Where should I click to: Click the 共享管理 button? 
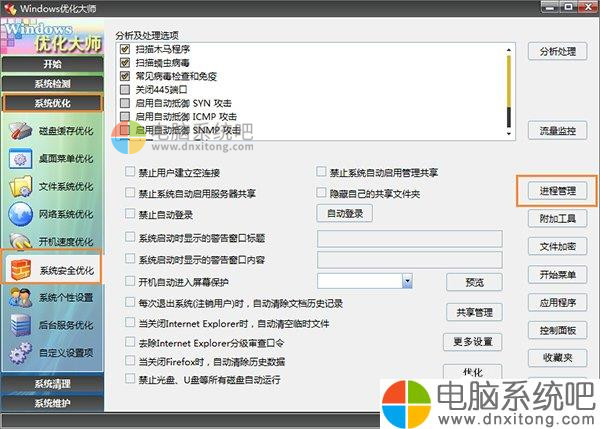pos(474,312)
